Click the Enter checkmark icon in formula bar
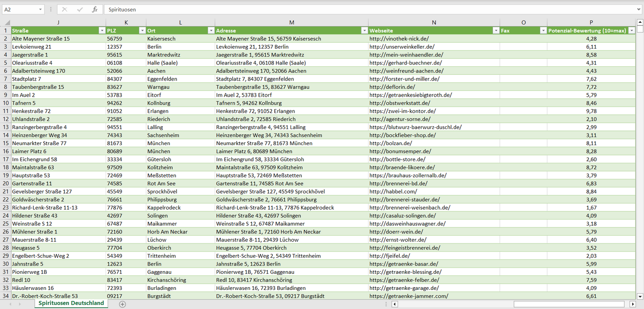Viewport: 644px width, 309px height. pyautogui.click(x=80, y=9)
